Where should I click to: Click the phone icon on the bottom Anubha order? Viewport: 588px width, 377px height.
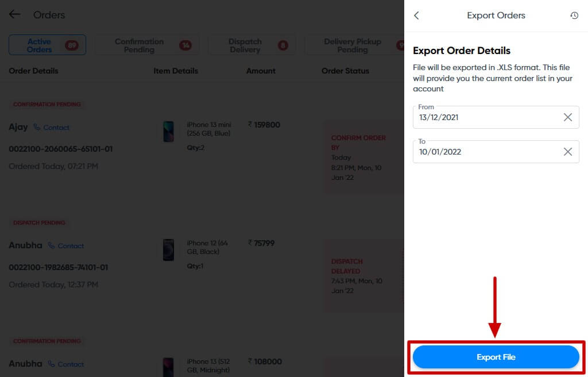coord(51,364)
